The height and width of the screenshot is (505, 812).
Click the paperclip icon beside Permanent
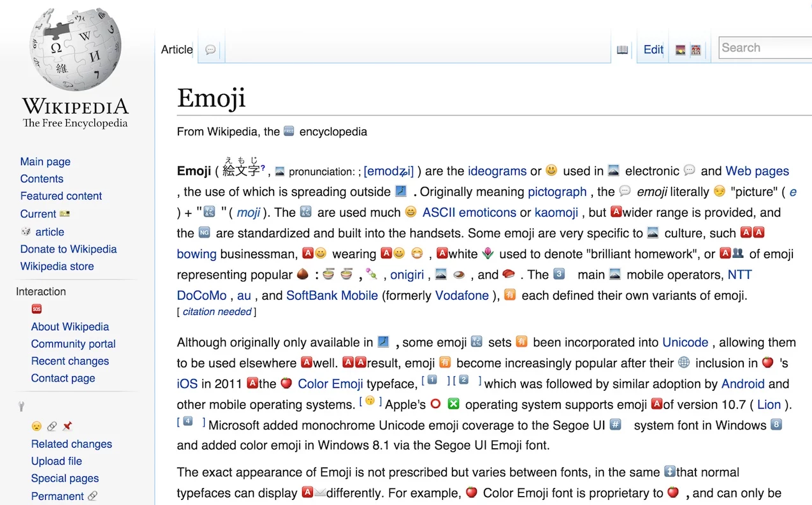click(93, 496)
